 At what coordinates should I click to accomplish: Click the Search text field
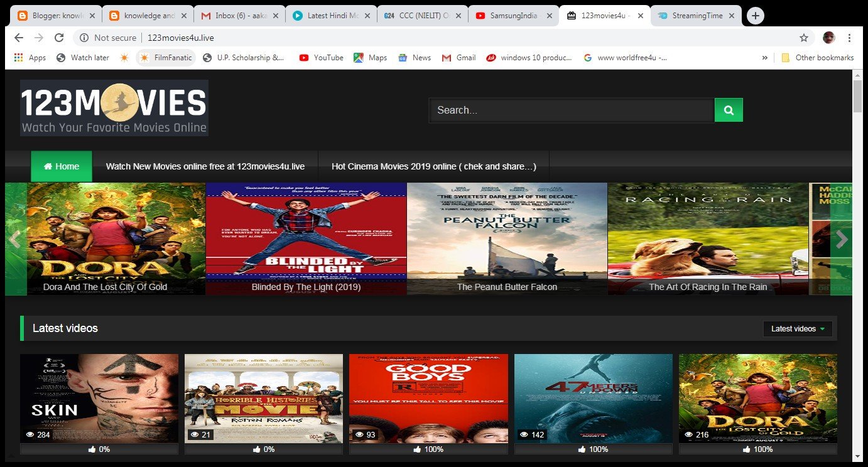(x=572, y=110)
